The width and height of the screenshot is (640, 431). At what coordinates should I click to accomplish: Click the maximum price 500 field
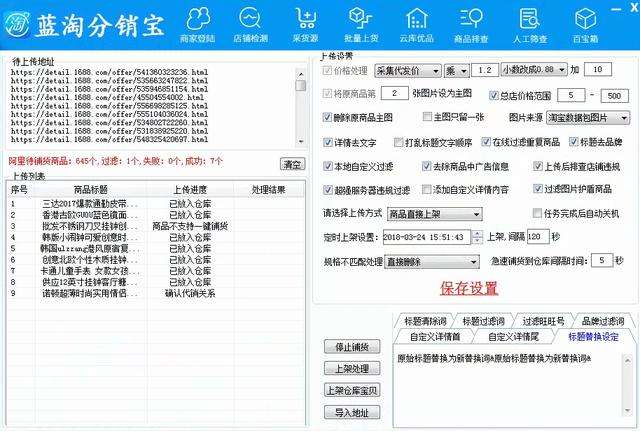(614, 96)
